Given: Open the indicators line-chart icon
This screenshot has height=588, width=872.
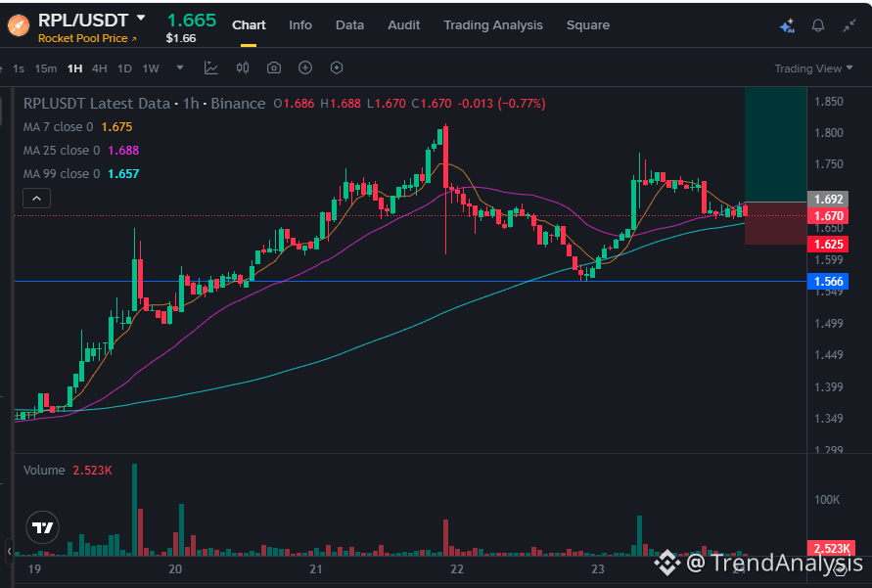Looking at the screenshot, I should click(x=210, y=68).
